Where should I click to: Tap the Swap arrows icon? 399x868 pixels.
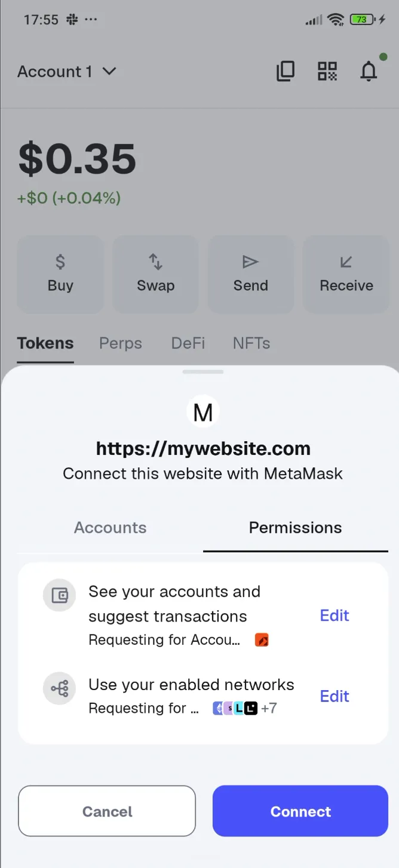pos(155,261)
